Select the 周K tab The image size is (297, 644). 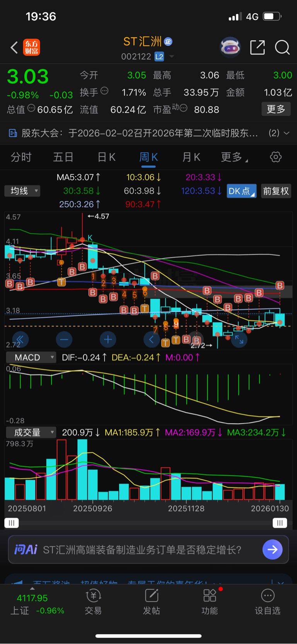click(x=148, y=157)
